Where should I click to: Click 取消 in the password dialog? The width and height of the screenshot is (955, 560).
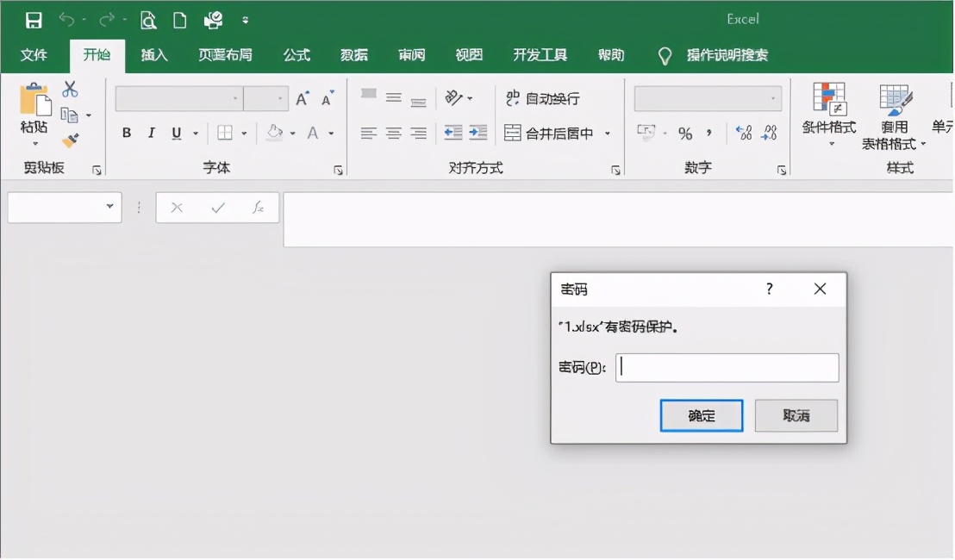[796, 416]
